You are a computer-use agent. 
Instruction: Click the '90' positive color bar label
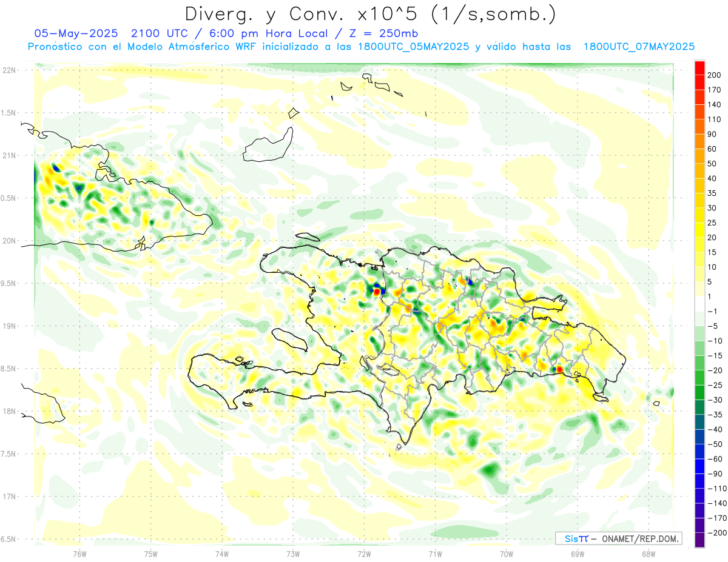(x=712, y=134)
